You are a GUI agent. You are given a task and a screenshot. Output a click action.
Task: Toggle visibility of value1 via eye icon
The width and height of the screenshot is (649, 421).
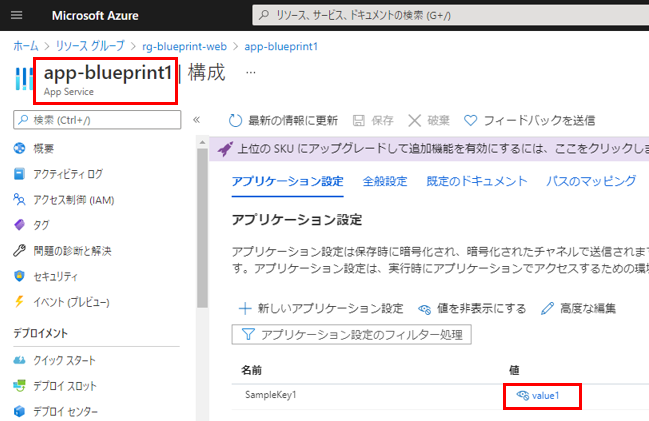tap(523, 395)
